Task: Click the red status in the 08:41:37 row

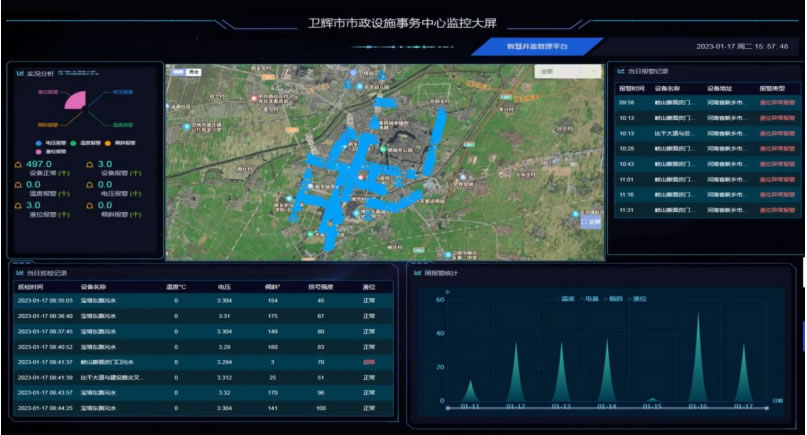Action: coord(369,362)
